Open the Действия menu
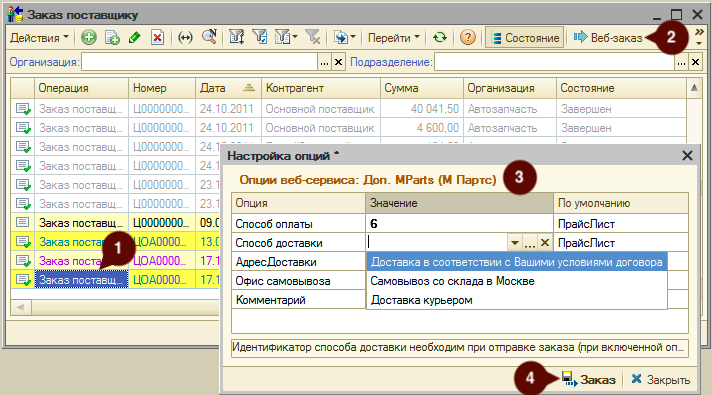712x395 pixels. [39, 38]
